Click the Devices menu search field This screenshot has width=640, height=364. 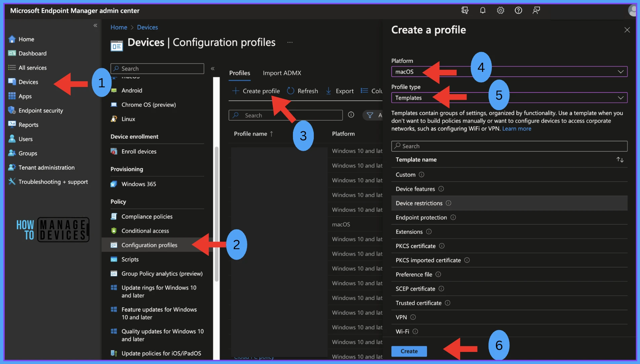157,69
